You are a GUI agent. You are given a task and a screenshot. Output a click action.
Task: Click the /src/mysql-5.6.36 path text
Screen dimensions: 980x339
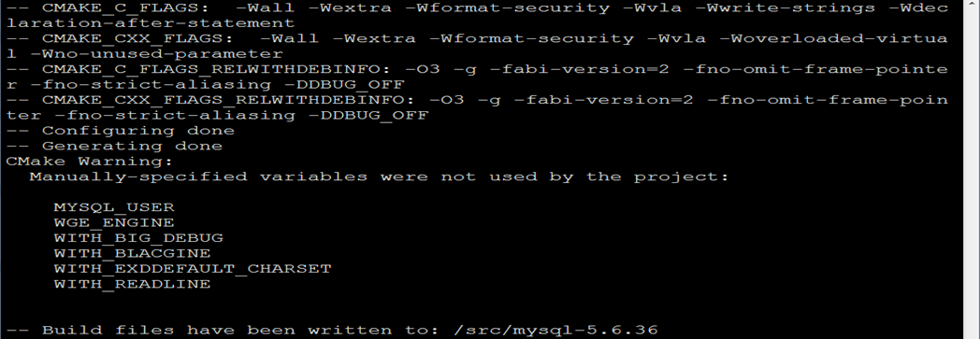coord(555,330)
